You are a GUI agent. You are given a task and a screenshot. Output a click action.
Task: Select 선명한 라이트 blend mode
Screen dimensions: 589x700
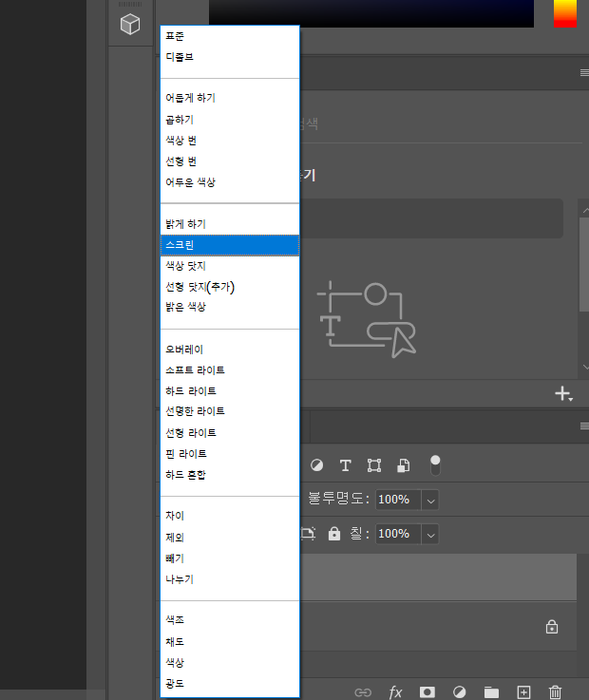pyautogui.click(x=230, y=411)
